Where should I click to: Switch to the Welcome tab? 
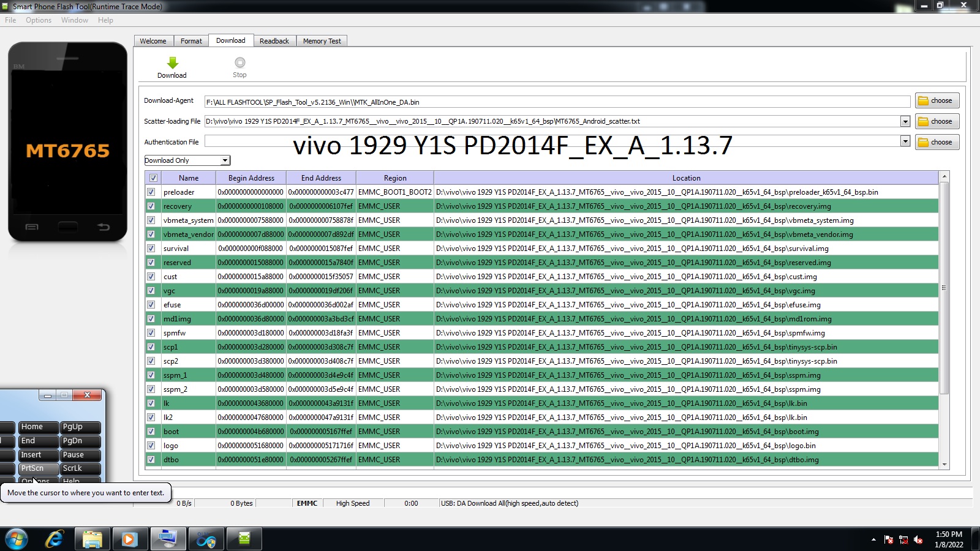153,41
